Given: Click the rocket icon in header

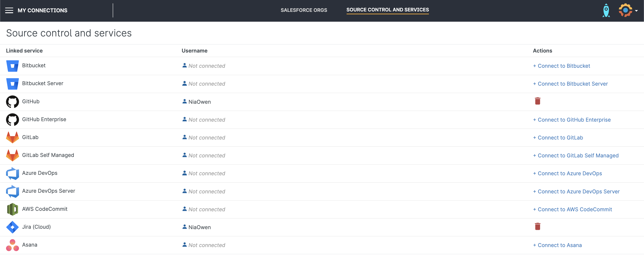Looking at the screenshot, I should click(x=606, y=11).
